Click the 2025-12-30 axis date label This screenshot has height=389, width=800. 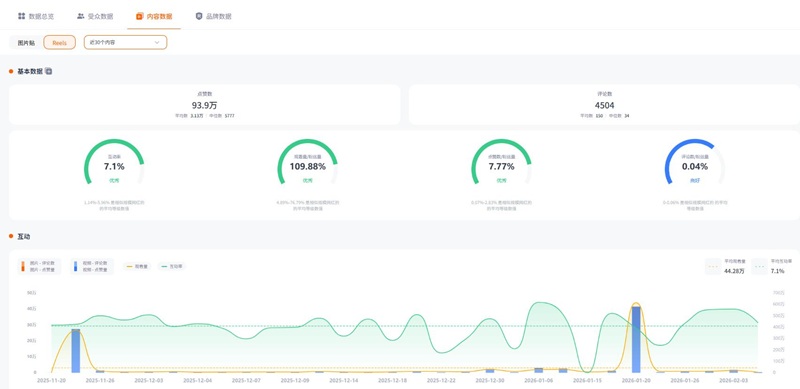(491, 380)
